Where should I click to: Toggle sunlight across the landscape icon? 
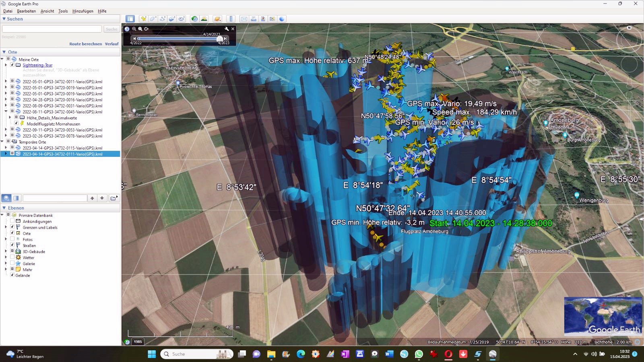[204, 19]
